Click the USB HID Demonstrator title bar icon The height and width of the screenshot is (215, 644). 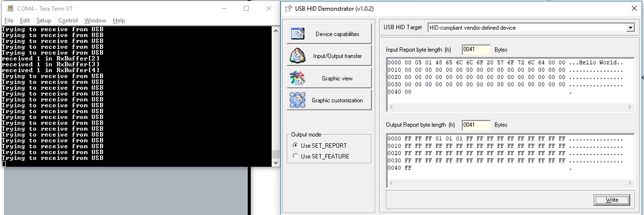pyautogui.click(x=289, y=9)
